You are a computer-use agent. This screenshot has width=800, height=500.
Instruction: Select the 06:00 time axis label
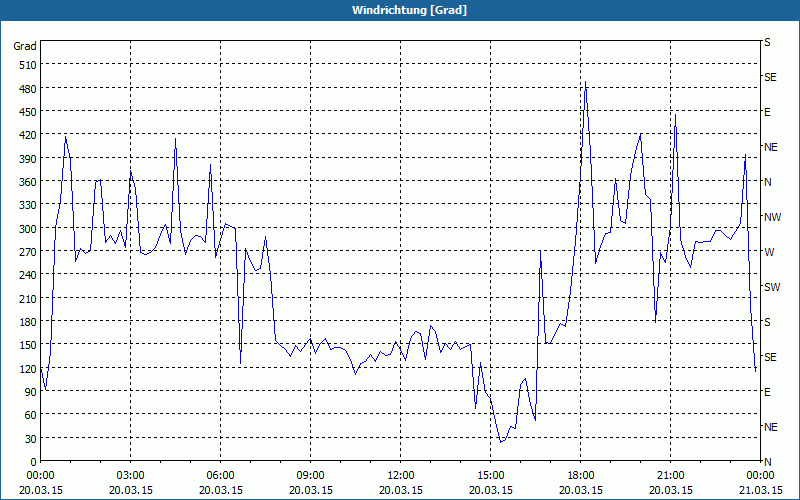click(x=220, y=476)
